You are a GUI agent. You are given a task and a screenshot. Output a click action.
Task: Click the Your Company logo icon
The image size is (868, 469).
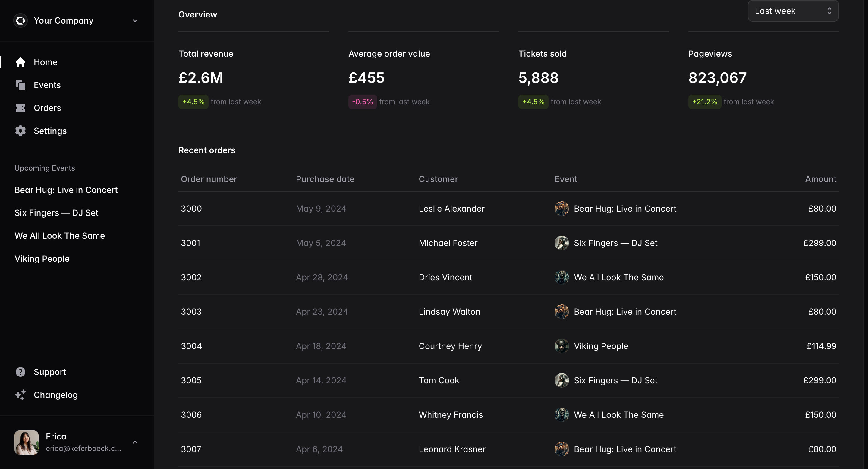[x=20, y=20]
